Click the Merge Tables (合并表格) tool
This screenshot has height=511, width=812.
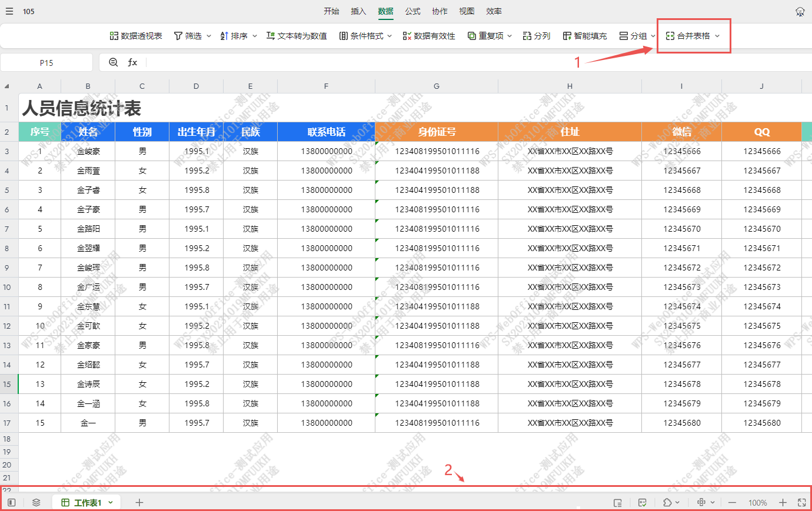tap(688, 36)
